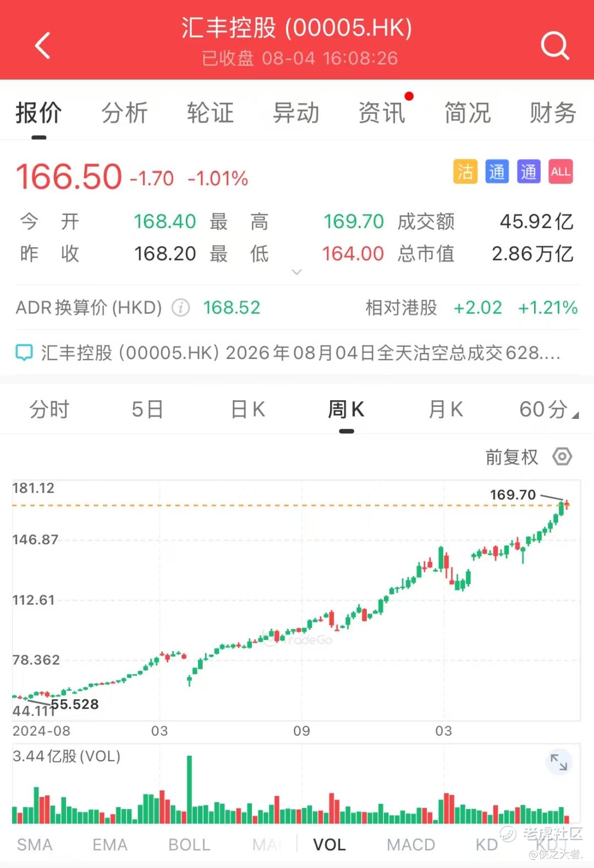594x868 pixels.
Task: Choose EMA indicator
Action: click(110, 844)
